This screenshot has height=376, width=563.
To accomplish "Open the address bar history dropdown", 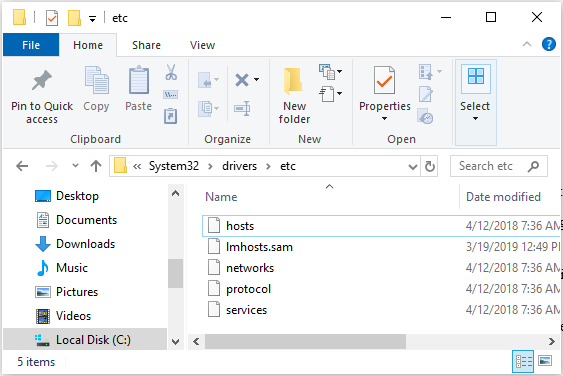I will point(413,167).
